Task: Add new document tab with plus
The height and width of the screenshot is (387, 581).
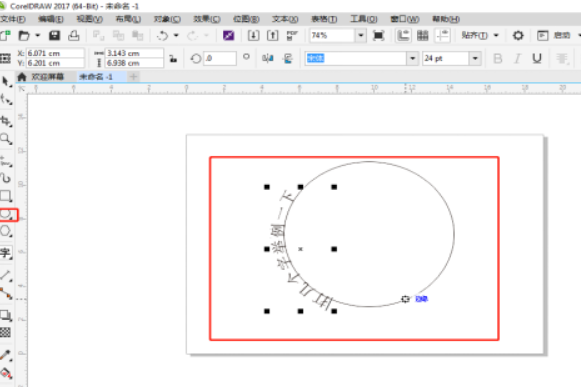Action: coord(133,77)
